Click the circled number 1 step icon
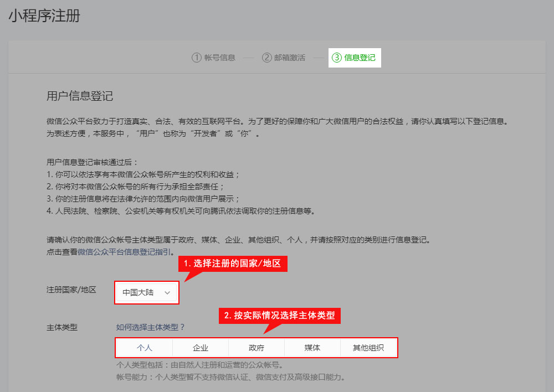The image size is (554, 392). pyautogui.click(x=197, y=58)
